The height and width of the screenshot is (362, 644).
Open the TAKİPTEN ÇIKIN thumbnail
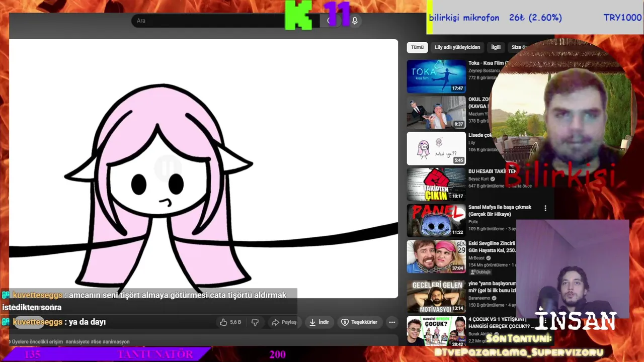tap(436, 185)
